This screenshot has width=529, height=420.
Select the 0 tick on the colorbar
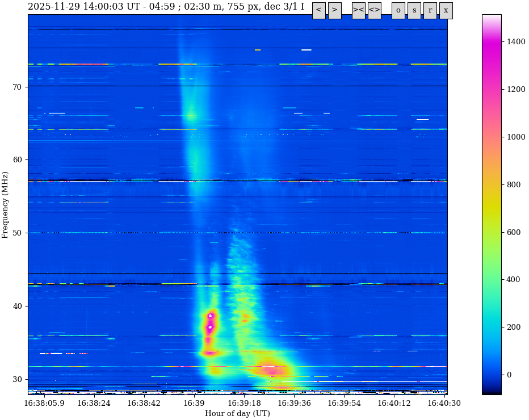coord(509,375)
